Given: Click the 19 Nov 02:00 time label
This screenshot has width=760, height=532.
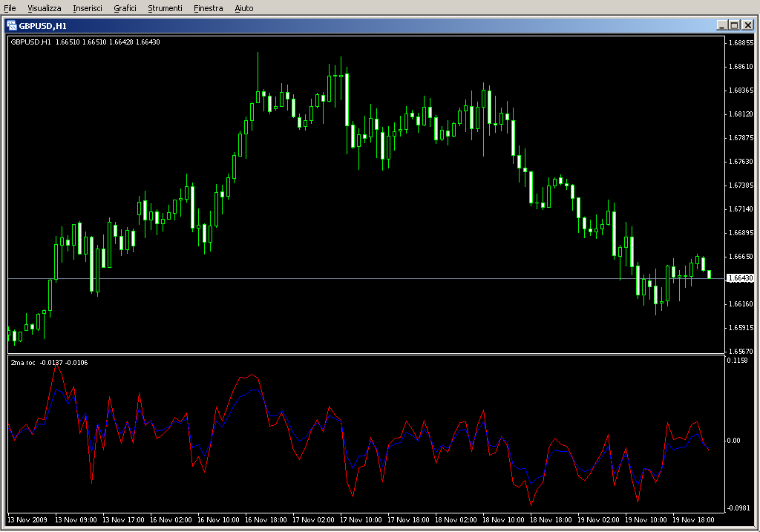Looking at the screenshot, I should tap(599, 520).
